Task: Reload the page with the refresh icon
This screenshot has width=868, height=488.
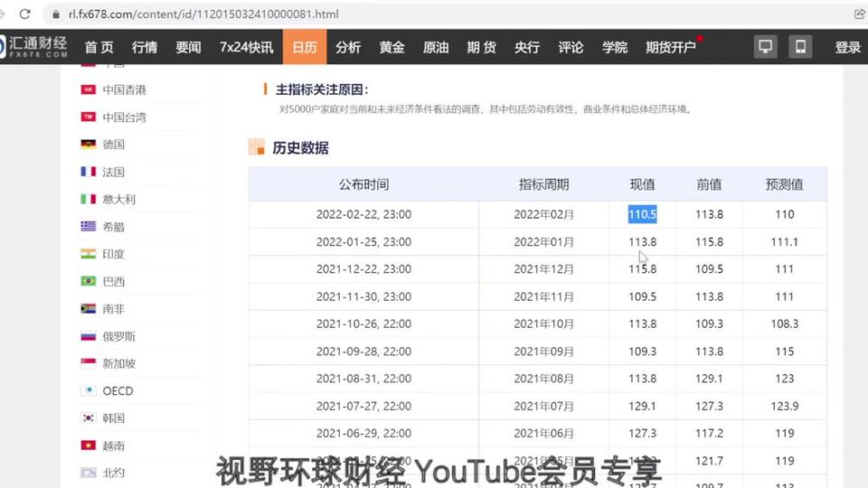Action: [x=25, y=14]
